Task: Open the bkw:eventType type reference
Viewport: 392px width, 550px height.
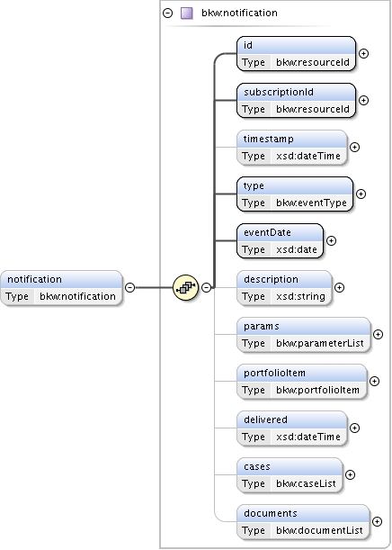Action: (x=311, y=203)
